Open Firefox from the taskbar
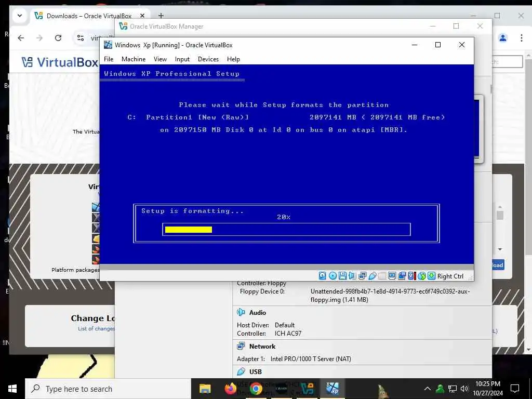This screenshot has height=399, width=532. click(231, 389)
